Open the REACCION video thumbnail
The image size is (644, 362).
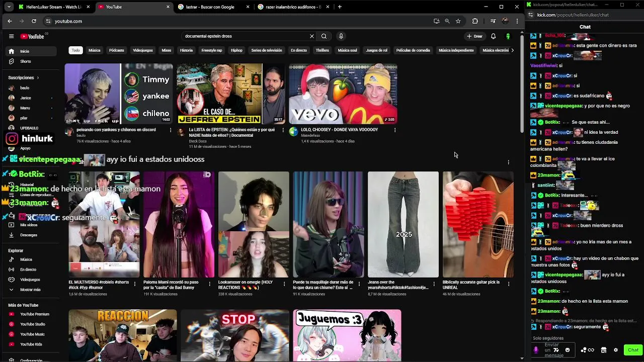(123, 335)
